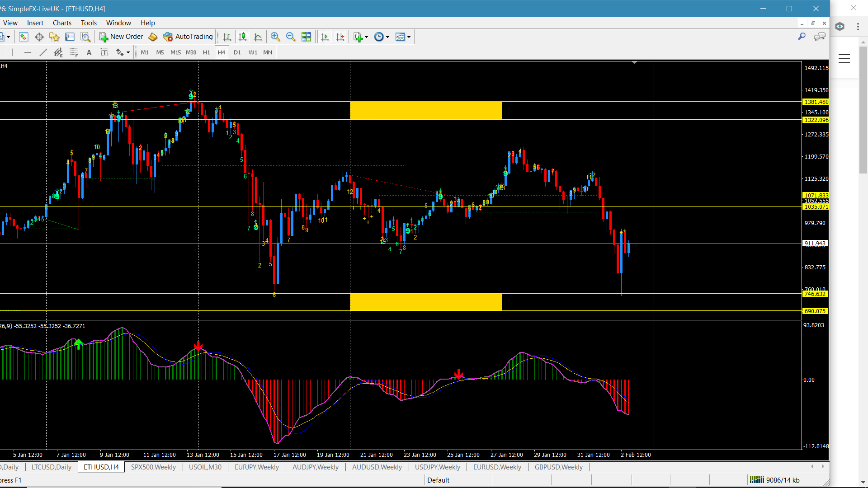Open the crosshair cursor tool

[x=39, y=37]
